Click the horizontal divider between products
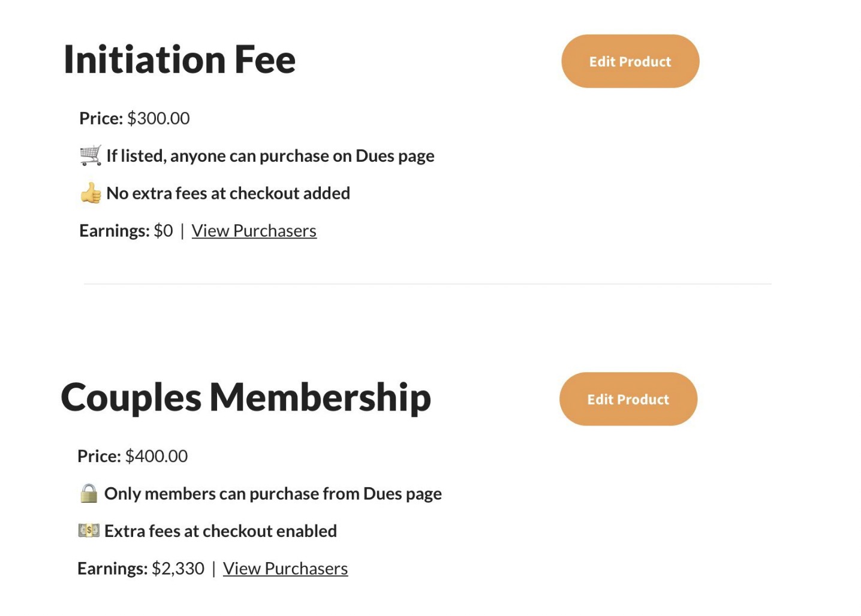Viewport: 861px width, 616px height. (427, 284)
